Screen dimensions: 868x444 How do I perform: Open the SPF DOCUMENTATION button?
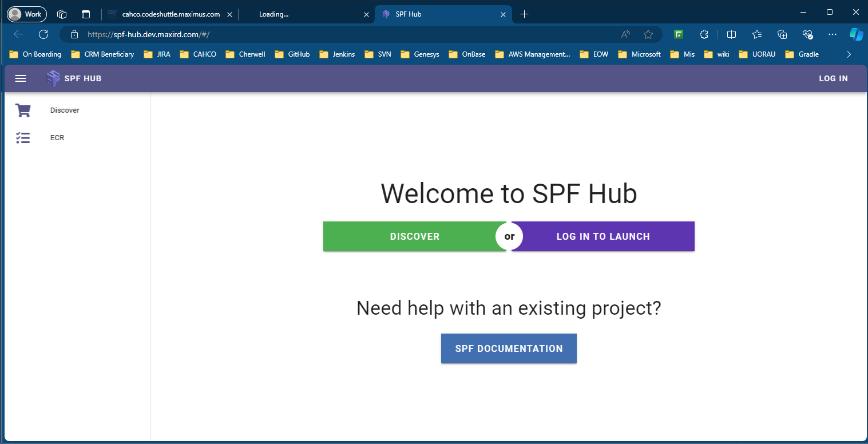[x=509, y=348]
